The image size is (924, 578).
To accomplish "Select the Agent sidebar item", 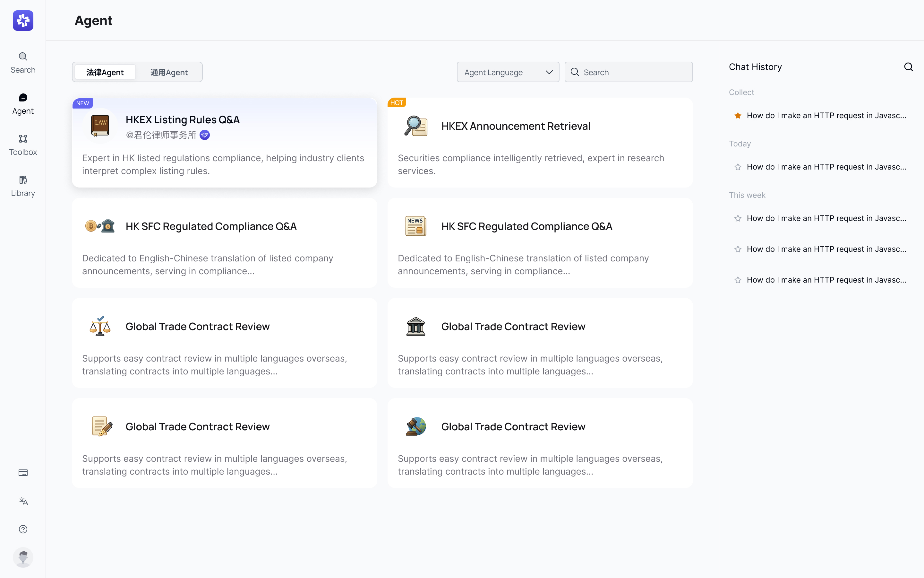I will 23,104.
